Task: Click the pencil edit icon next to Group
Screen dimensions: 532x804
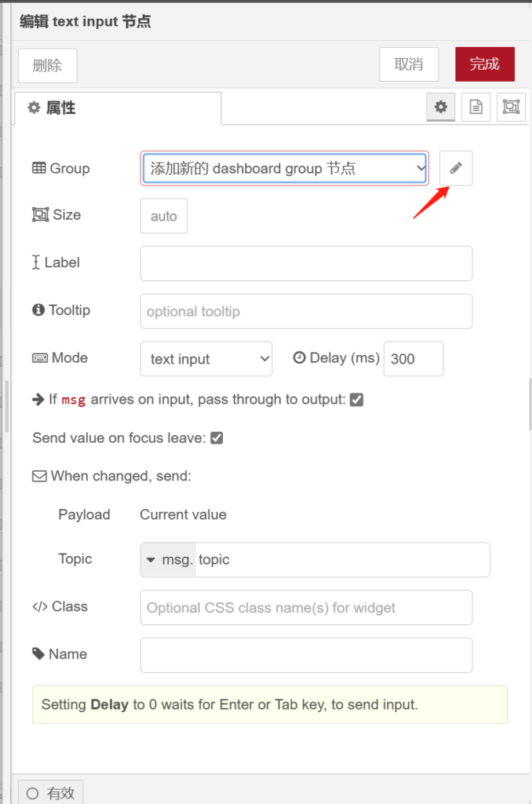Action: 456,168
